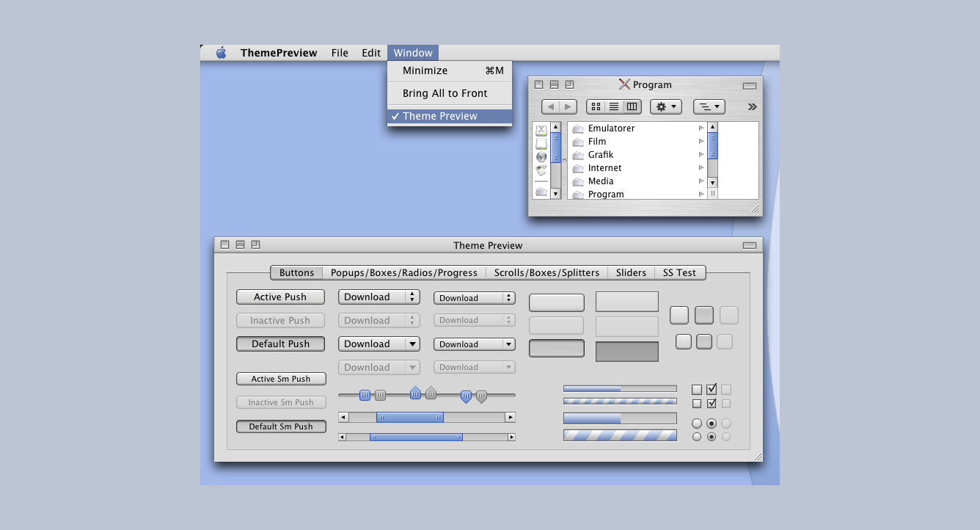Check the first unchecked checkbox
This screenshot has width=980, height=530.
click(697, 390)
